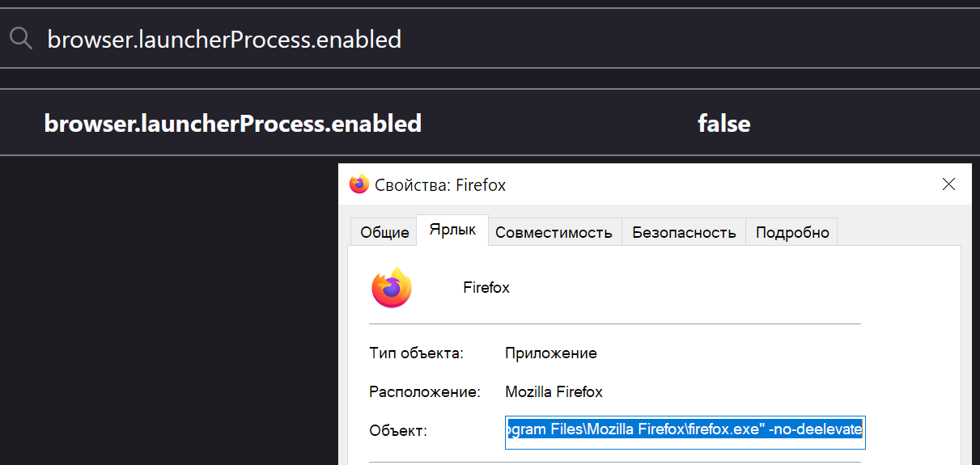Click the small Firefox icon in title bar
Viewport: 980px width, 465px height.
pyautogui.click(x=359, y=184)
